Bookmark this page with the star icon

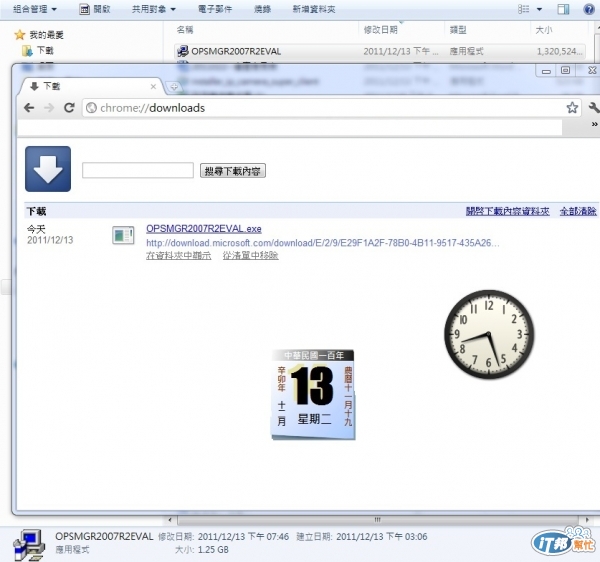coord(572,108)
